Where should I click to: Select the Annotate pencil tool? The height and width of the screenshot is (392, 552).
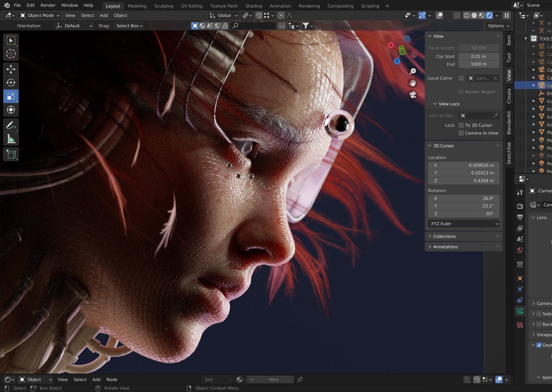click(11, 125)
